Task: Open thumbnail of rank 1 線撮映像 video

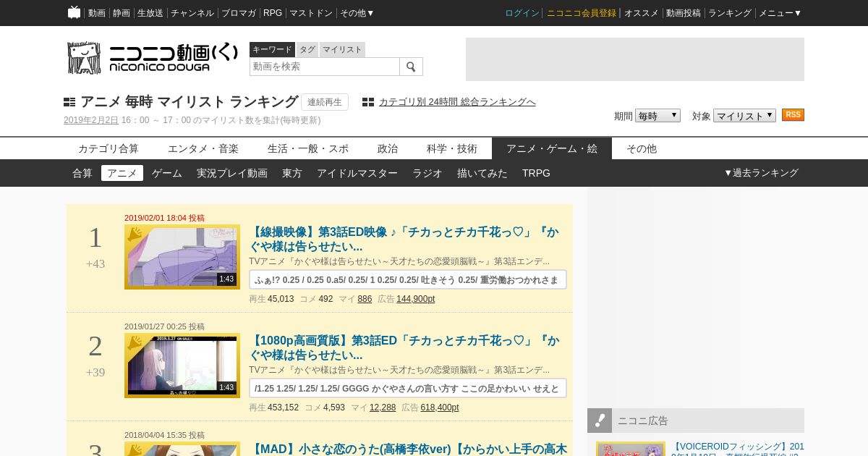Action: pos(182,257)
